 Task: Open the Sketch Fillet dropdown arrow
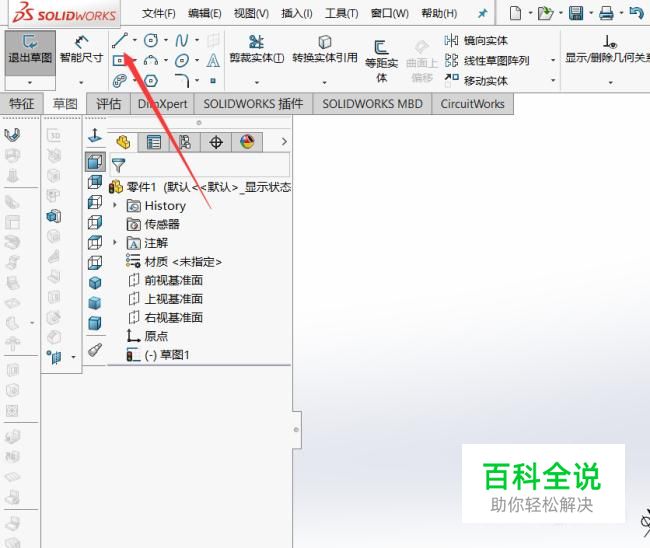[197, 80]
